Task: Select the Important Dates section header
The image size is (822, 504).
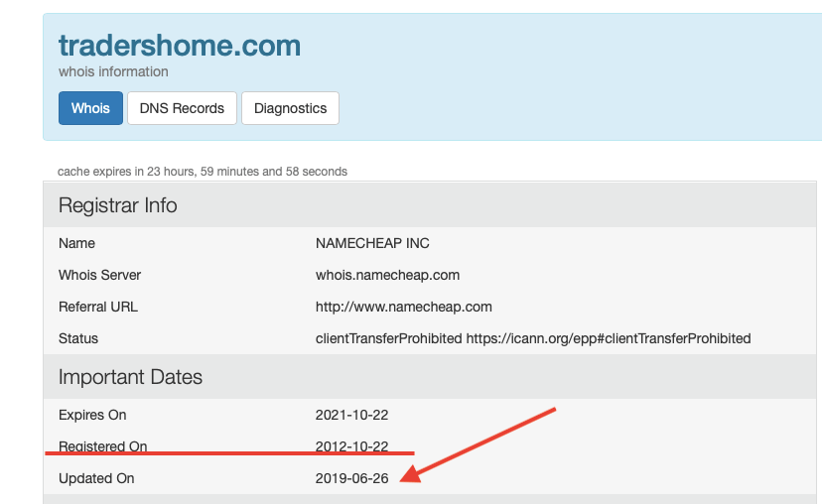Action: (130, 377)
